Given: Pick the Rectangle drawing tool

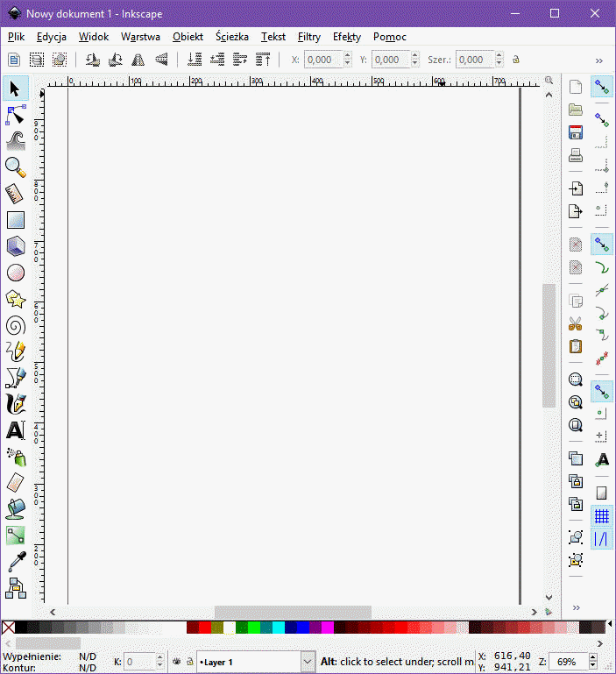Looking at the screenshot, I should [16, 220].
